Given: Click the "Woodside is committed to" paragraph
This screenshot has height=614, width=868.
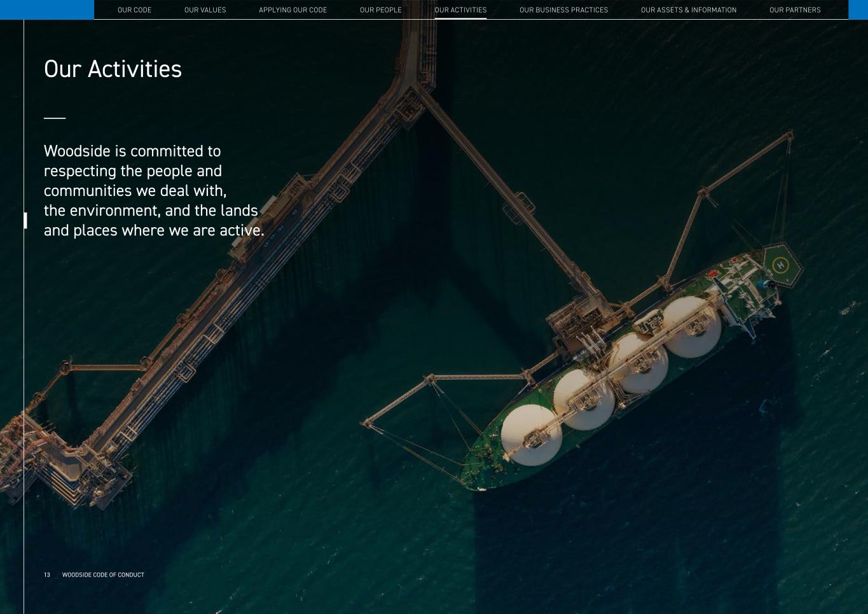Looking at the screenshot, I should [153, 190].
